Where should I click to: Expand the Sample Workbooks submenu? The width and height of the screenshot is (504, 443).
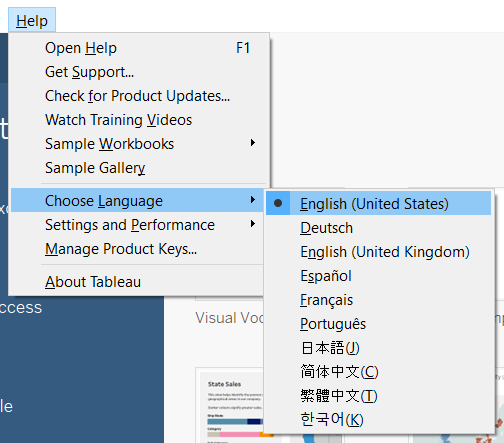[x=139, y=144]
